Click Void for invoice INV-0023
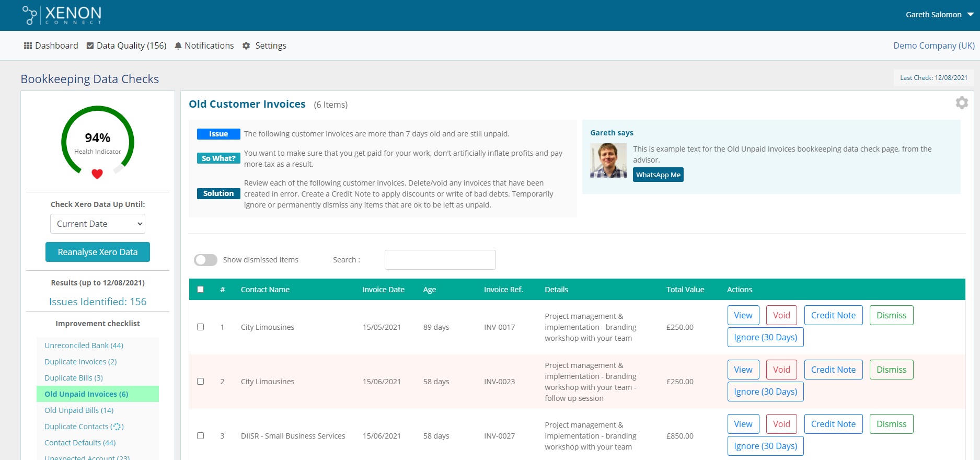 781,370
